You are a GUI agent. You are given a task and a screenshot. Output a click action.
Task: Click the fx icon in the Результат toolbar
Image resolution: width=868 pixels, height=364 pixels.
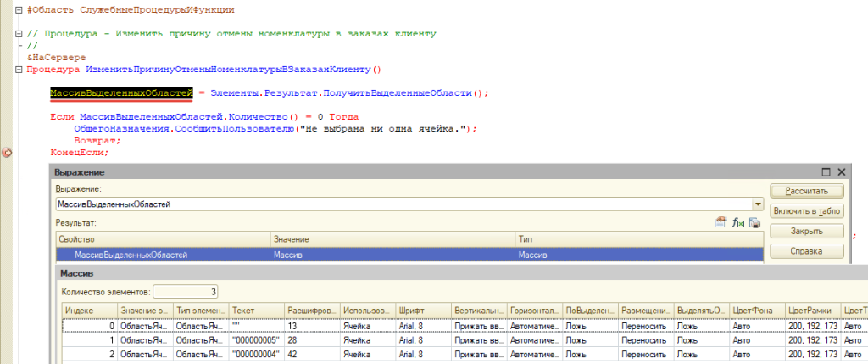pyautogui.click(x=737, y=223)
